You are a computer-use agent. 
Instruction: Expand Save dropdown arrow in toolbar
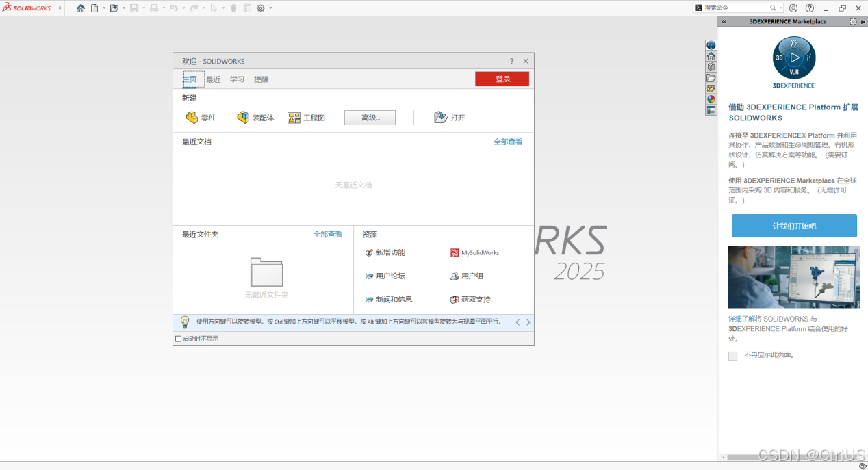point(143,8)
